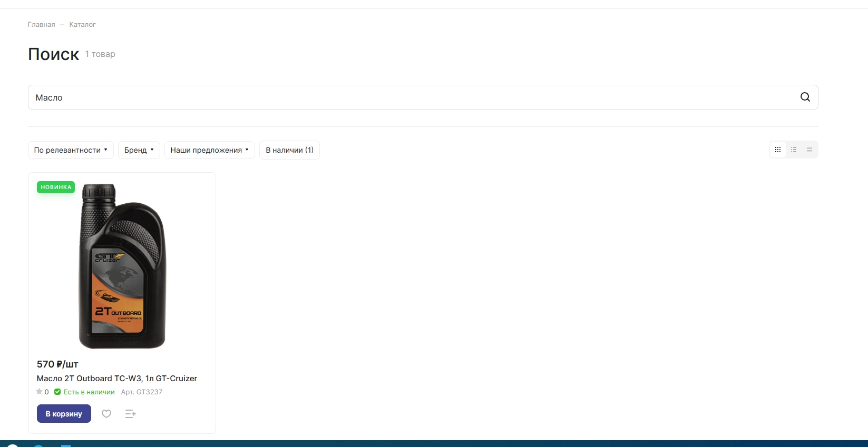Viewport: 868px width, 447px height.
Task: Switch to compact table view
Action: point(809,150)
